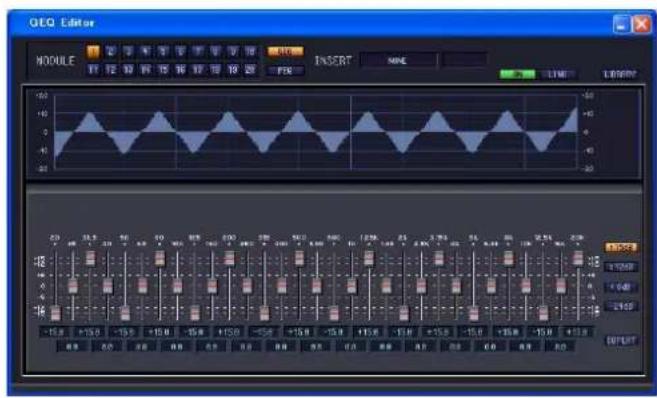This screenshot has width=657, height=398.
Task: Toggle the LINK button
Action: point(558,75)
